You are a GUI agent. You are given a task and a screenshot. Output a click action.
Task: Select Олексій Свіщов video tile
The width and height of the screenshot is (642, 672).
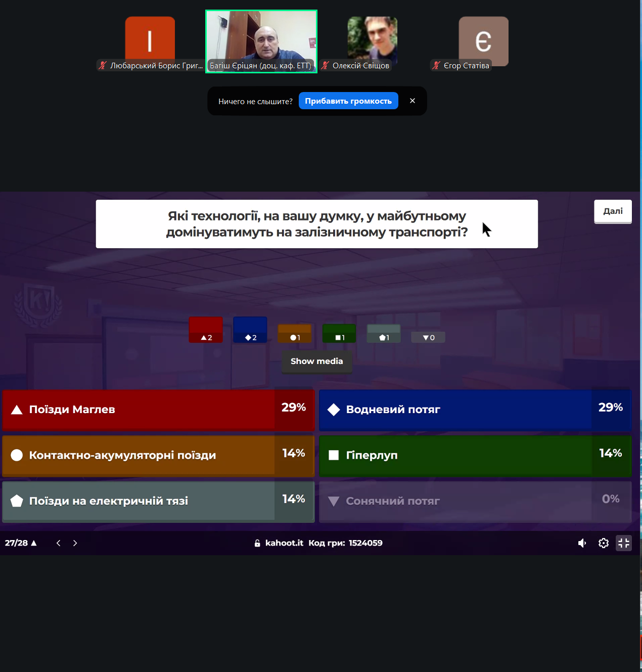click(x=373, y=41)
